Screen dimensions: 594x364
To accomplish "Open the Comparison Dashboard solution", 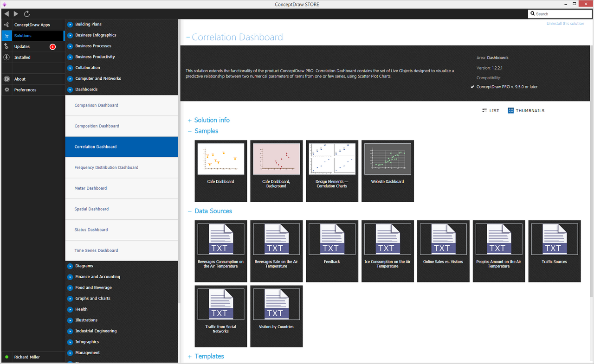I will pyautogui.click(x=122, y=105).
